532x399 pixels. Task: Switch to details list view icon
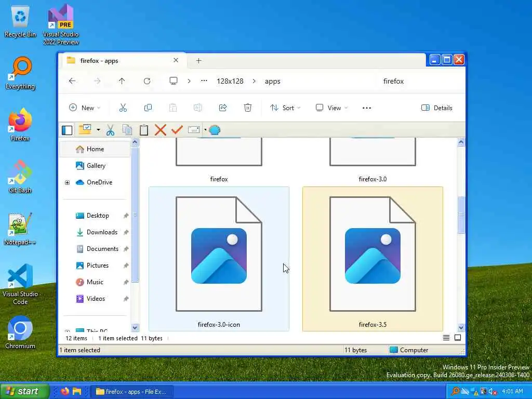(x=446, y=338)
